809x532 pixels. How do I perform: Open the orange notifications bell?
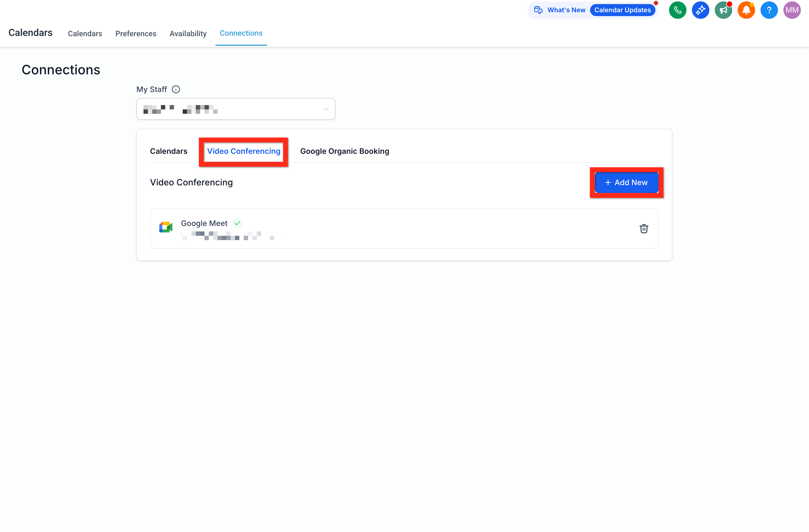point(746,10)
